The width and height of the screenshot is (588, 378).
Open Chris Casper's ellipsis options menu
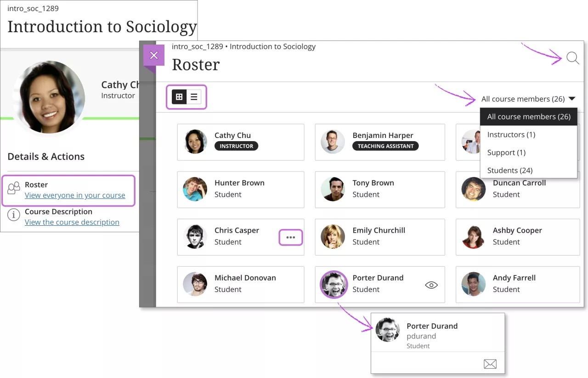[x=290, y=237]
